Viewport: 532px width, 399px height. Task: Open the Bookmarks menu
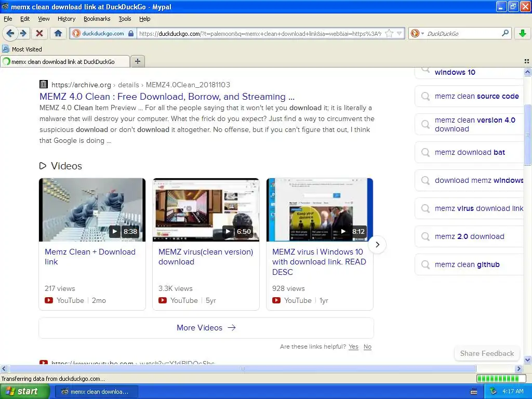pos(97,19)
